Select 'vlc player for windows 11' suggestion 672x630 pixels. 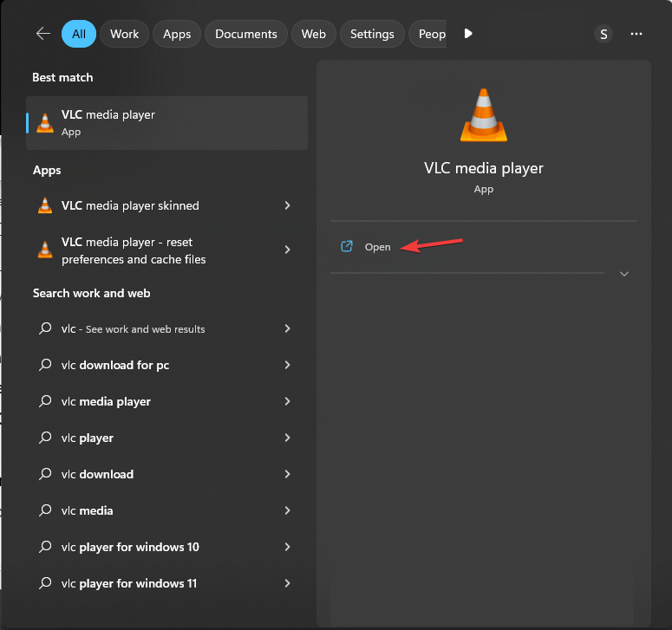click(x=166, y=583)
